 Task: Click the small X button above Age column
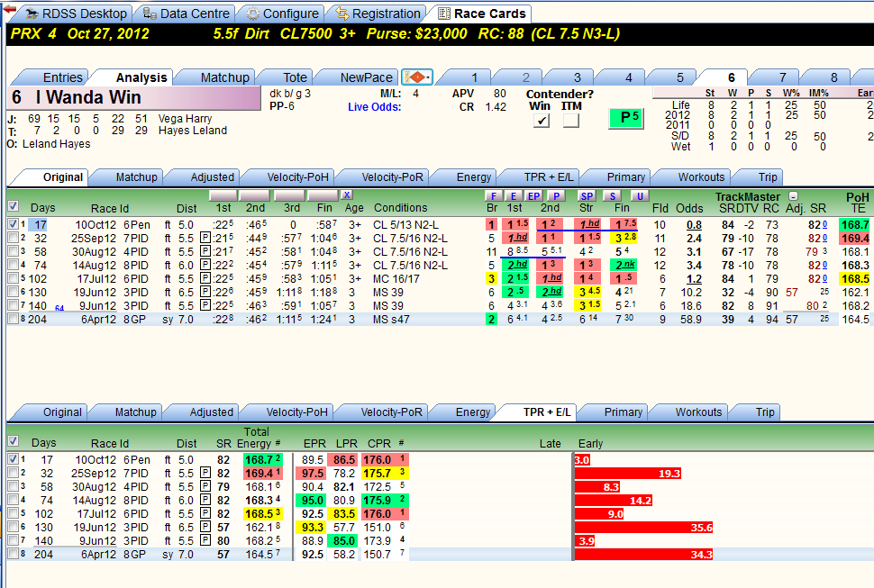(347, 194)
